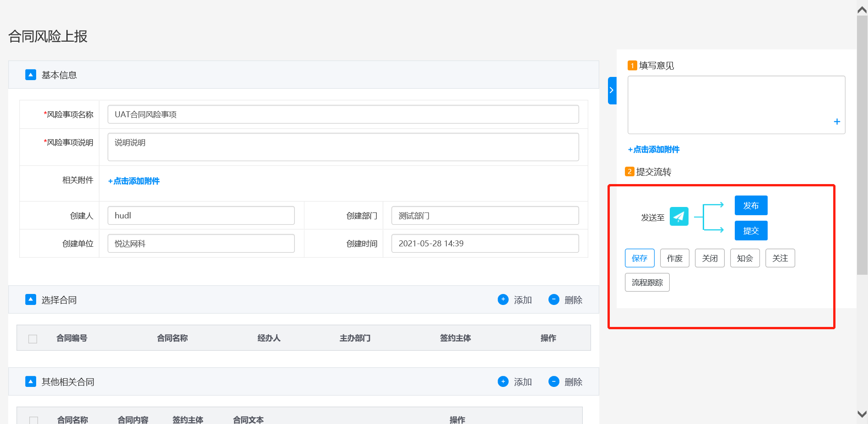Check the select-all box in 其他相关合同 table
Screen dimensions: 868x424
33,420
